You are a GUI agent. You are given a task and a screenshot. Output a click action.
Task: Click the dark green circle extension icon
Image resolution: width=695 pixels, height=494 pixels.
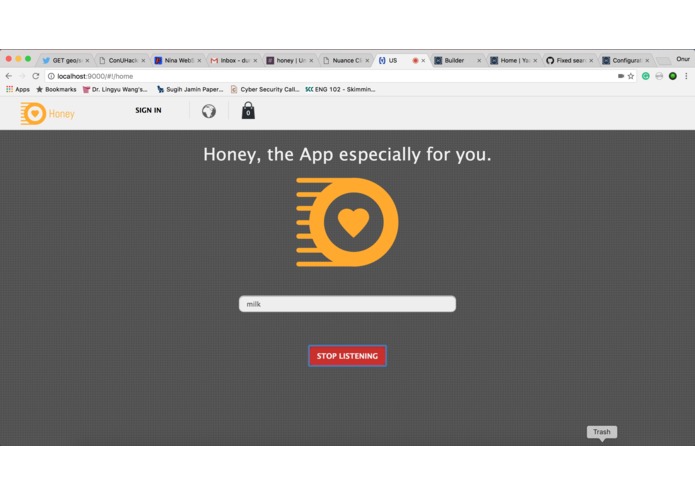pyautogui.click(x=673, y=76)
